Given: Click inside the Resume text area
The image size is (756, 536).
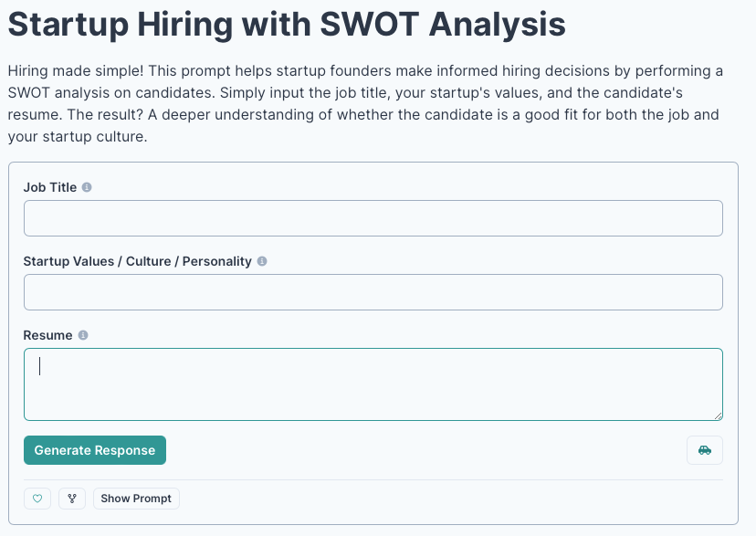Looking at the screenshot, I should [x=373, y=384].
